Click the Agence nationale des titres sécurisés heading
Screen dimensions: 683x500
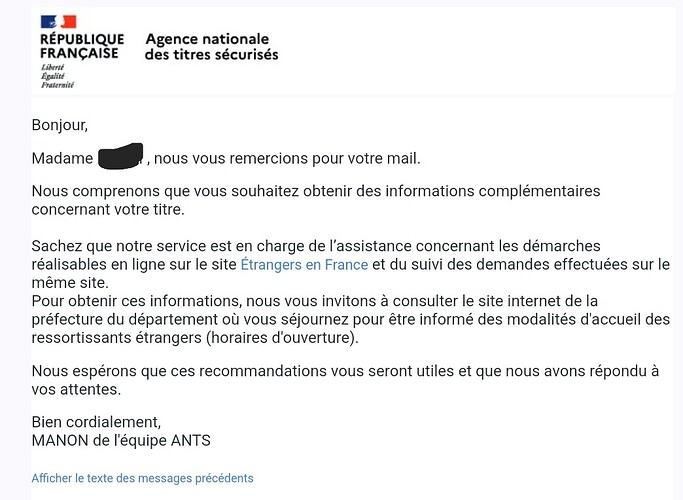point(211,47)
